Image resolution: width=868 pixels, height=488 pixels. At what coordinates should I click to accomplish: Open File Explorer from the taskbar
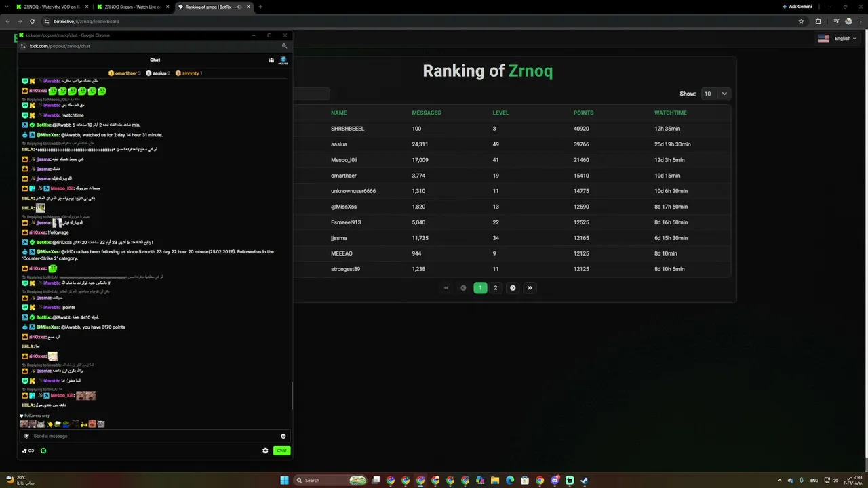coord(495,481)
